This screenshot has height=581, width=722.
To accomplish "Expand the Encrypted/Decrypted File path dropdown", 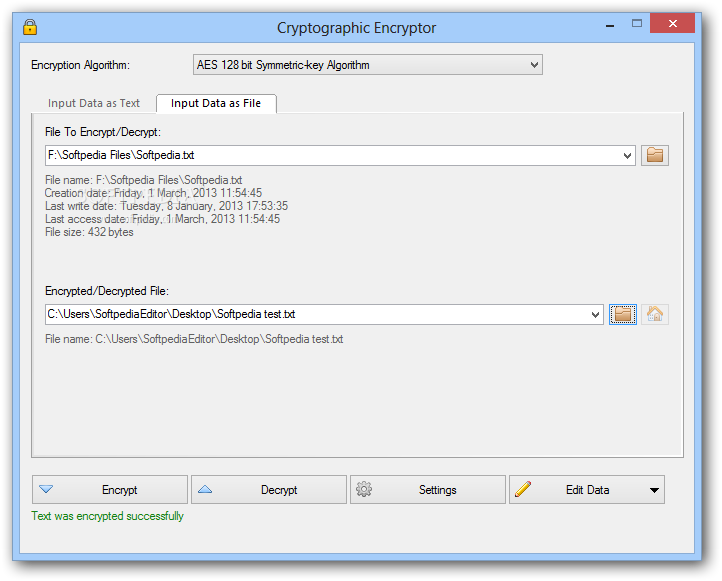I will pyautogui.click(x=595, y=315).
